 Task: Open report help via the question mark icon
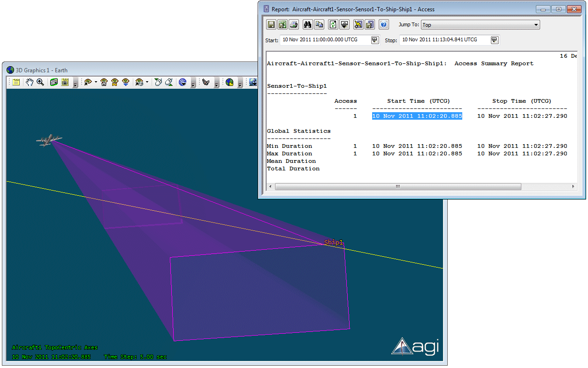click(x=383, y=25)
